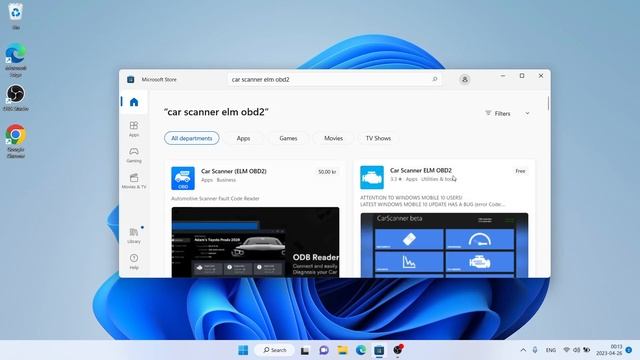The image size is (640, 360).
Task: Select the Apps filter tab
Action: [243, 138]
